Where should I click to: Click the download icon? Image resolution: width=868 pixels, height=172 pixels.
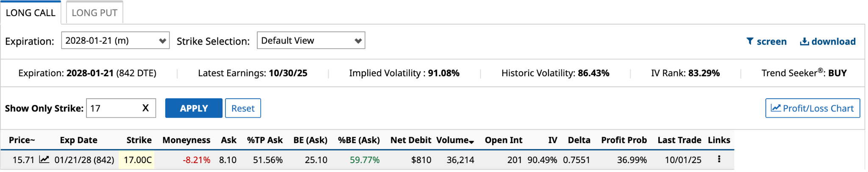pos(804,41)
